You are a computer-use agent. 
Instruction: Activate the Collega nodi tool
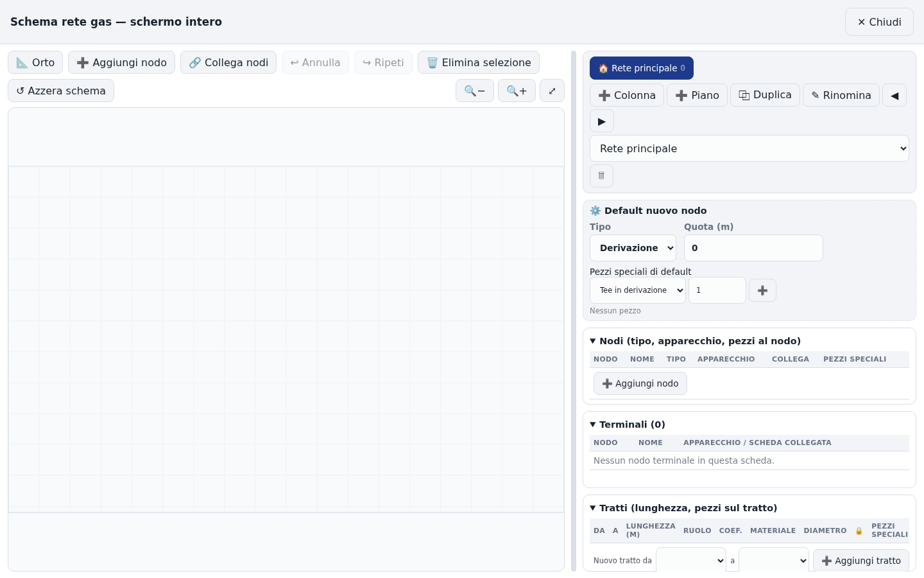tap(228, 62)
